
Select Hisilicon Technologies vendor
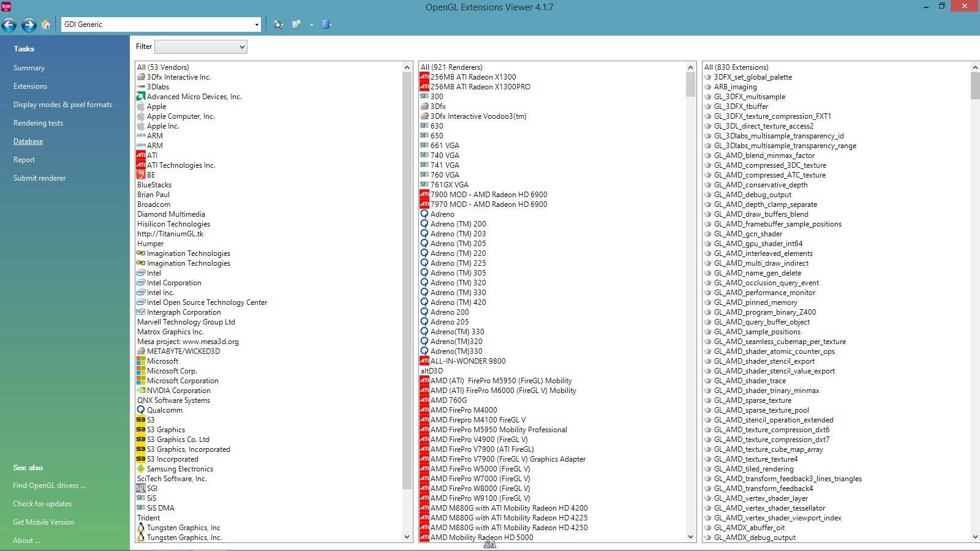(x=173, y=224)
